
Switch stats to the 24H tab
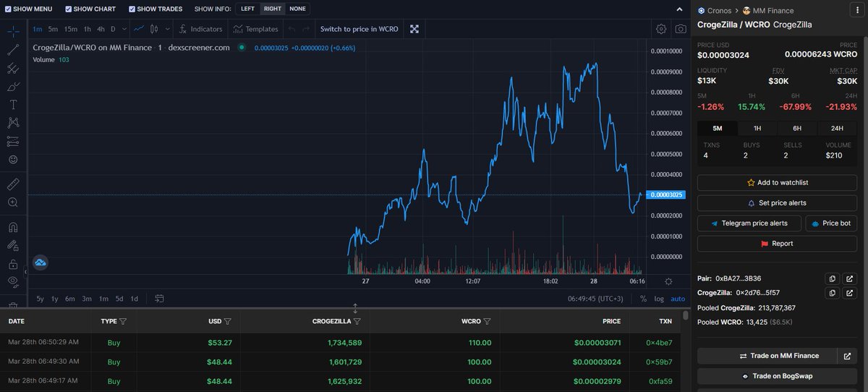[838, 128]
